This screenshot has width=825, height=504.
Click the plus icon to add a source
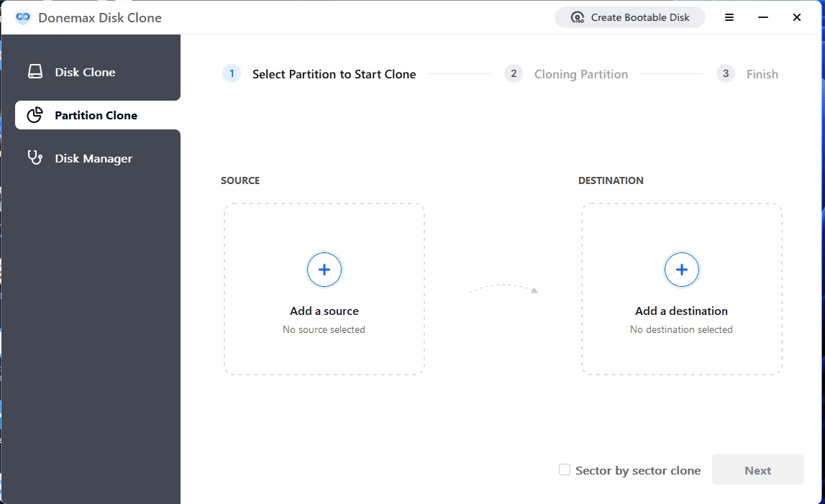(x=324, y=270)
